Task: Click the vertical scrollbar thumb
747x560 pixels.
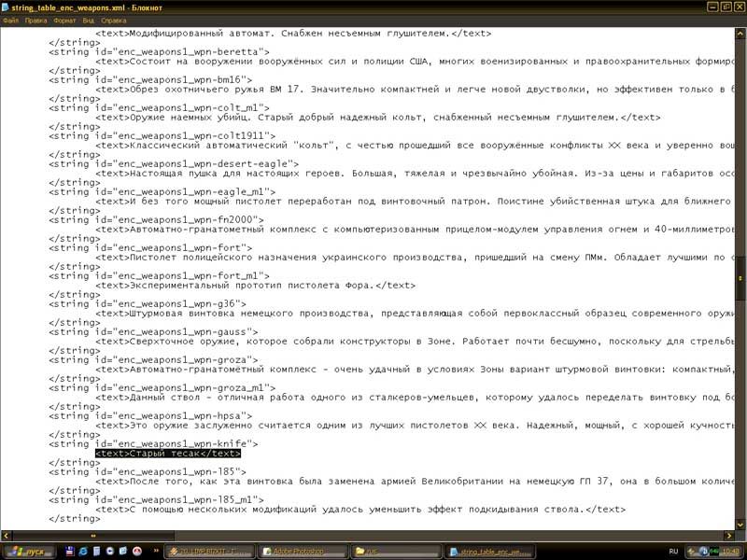Action: (x=740, y=277)
